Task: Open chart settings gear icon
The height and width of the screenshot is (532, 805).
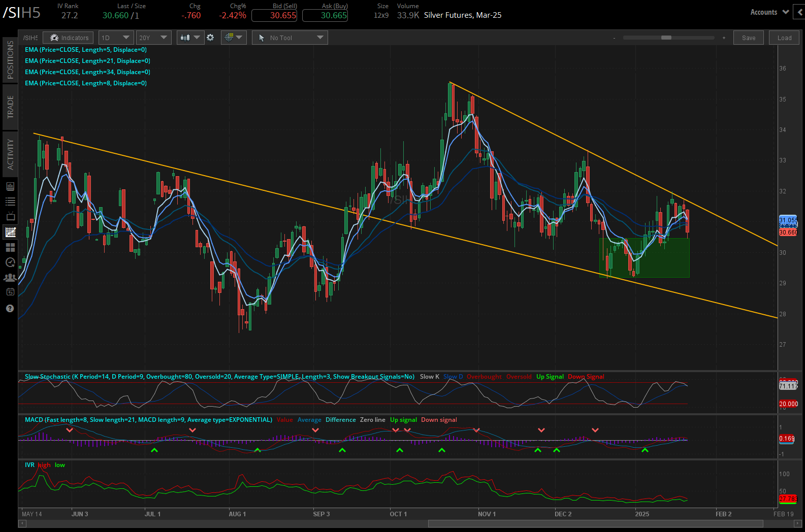Action: pos(210,38)
